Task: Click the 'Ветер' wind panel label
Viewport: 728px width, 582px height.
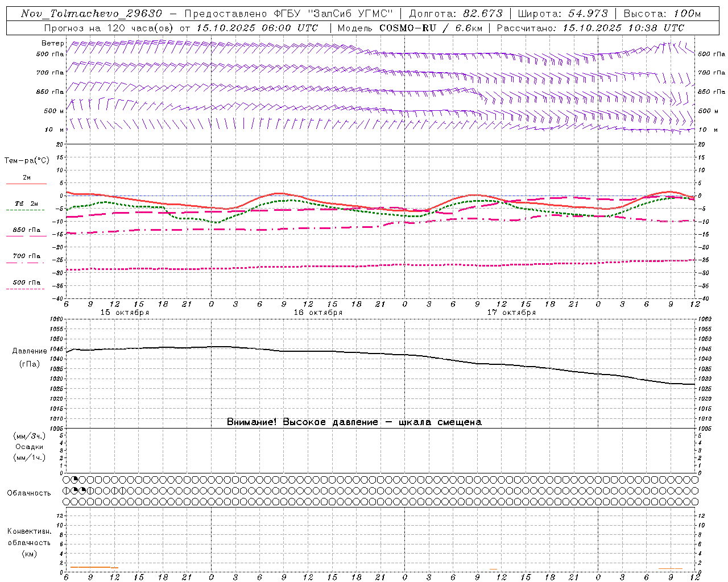Action: click(52, 43)
